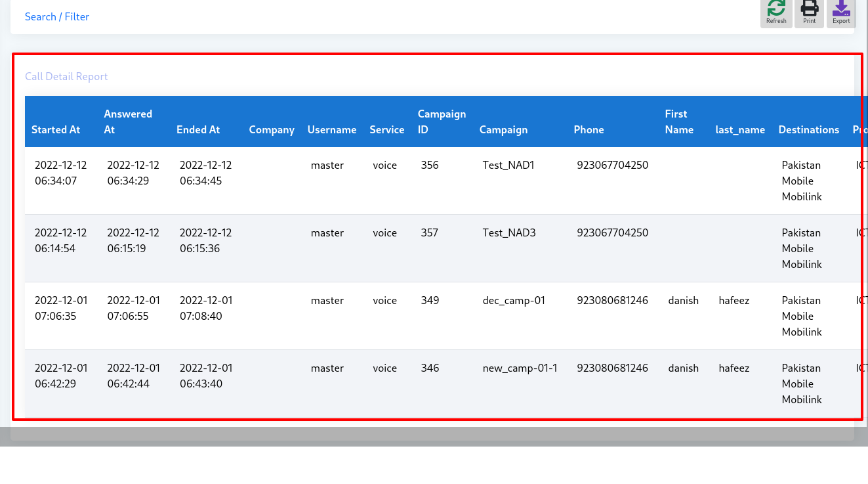Open the Search / Filter link

[57, 16]
